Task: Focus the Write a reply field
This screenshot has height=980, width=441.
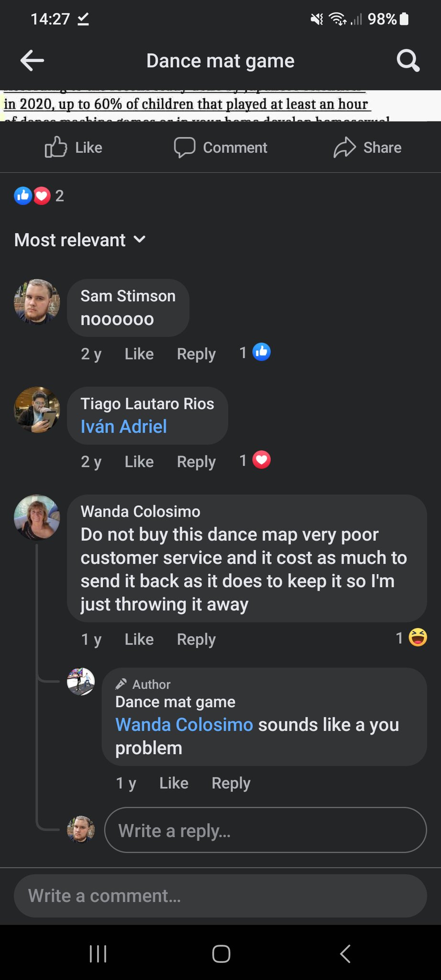Action: (x=265, y=830)
